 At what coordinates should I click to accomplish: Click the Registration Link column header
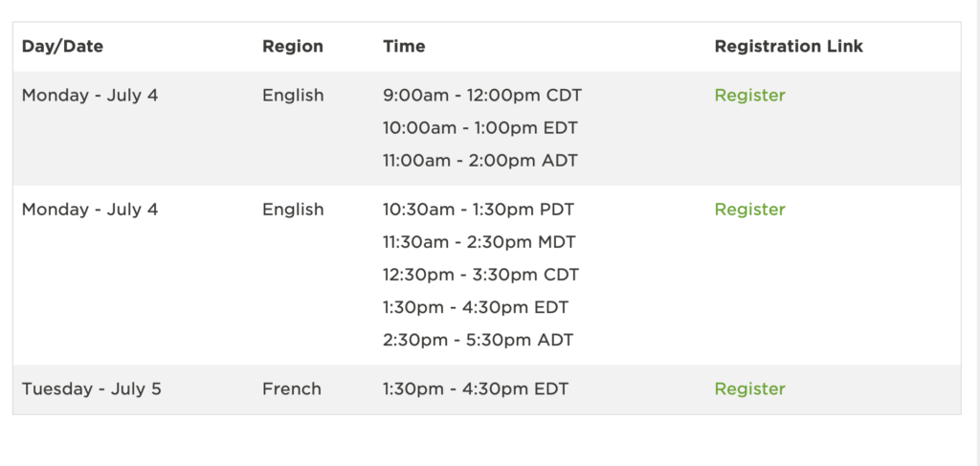point(789,47)
